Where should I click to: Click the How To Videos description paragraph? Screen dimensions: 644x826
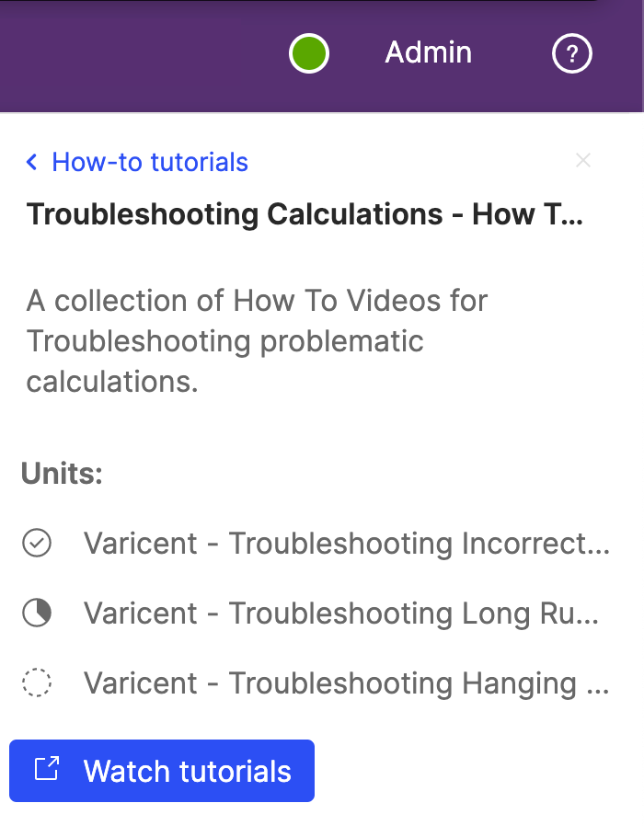pos(257,340)
